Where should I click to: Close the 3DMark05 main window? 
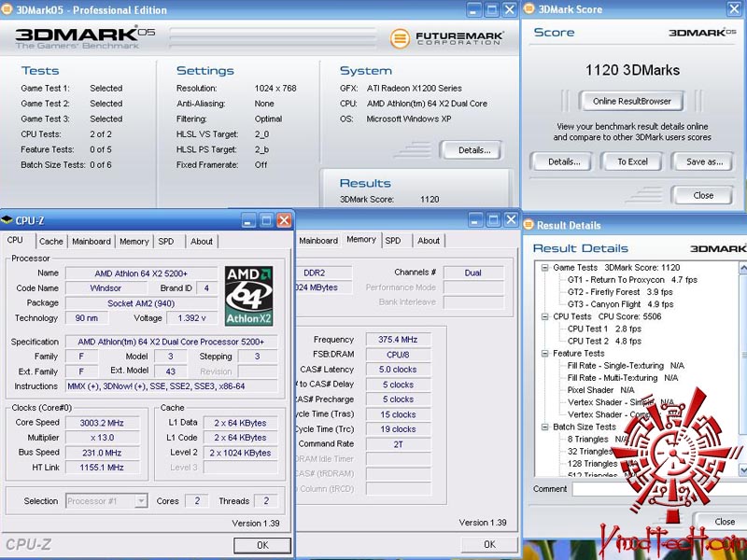[x=509, y=9]
